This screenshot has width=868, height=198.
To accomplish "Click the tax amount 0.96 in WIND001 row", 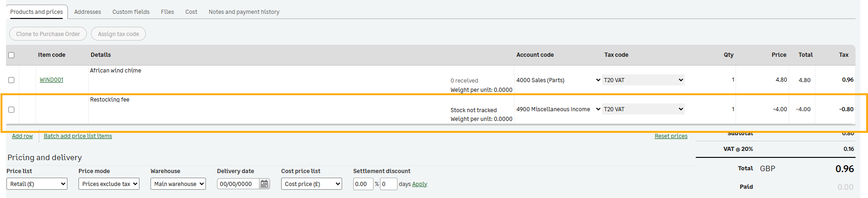I will tap(848, 80).
